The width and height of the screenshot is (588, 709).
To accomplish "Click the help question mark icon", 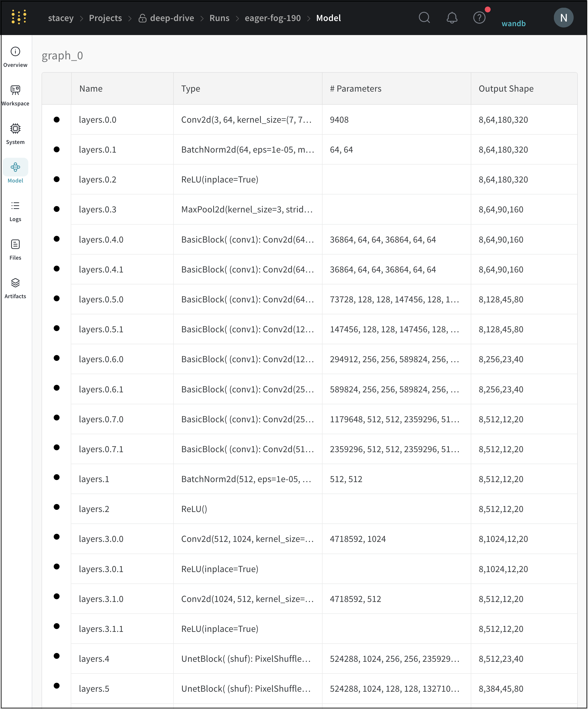I will coord(479,18).
